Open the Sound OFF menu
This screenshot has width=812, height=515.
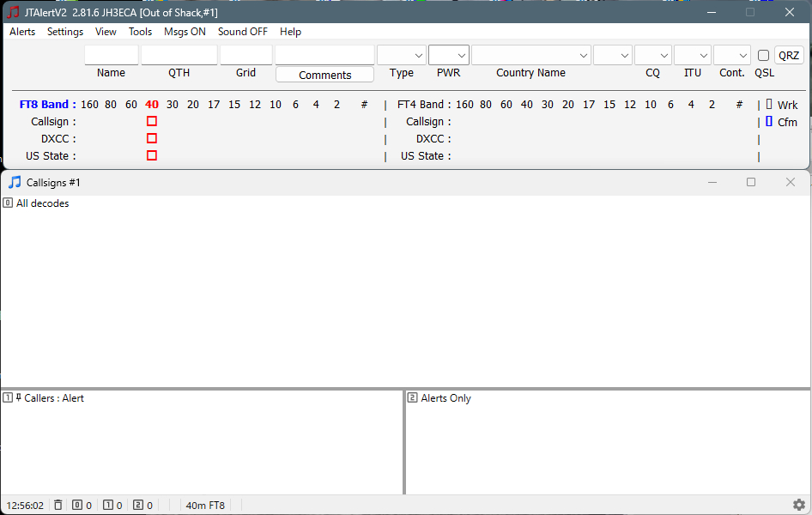[x=242, y=32]
